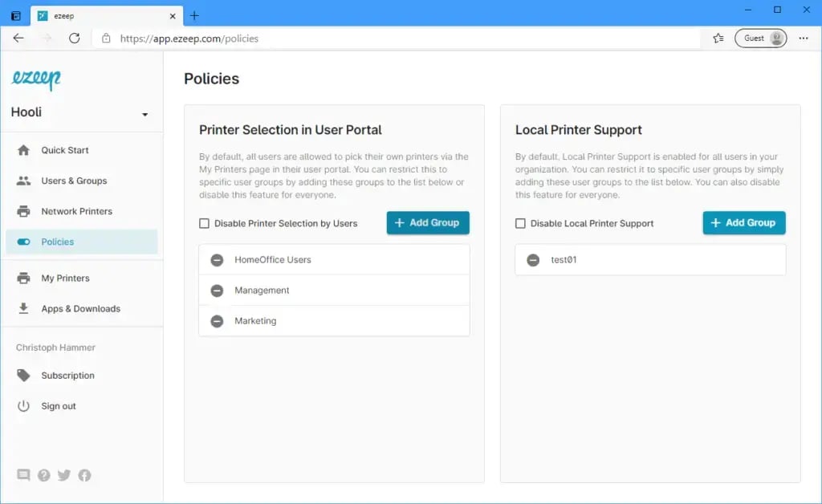Image resolution: width=822 pixels, height=504 pixels.
Task: Open Apps & Downloads page
Action: pyautogui.click(x=80, y=308)
